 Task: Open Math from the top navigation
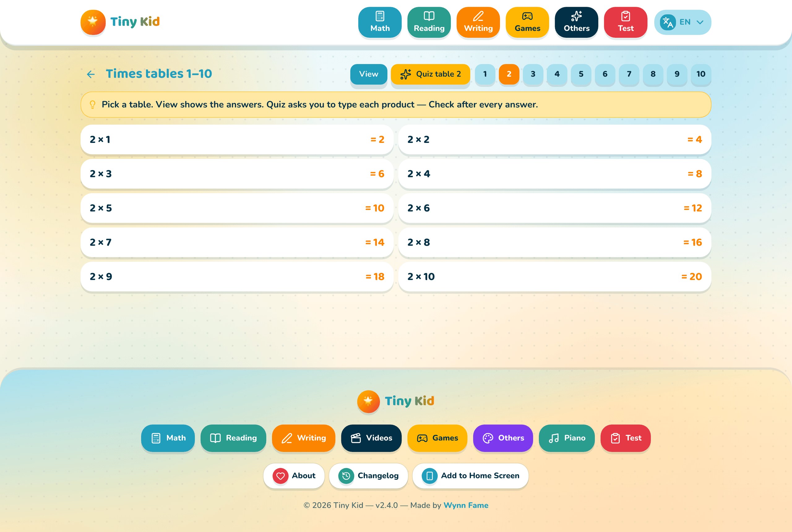(x=380, y=22)
